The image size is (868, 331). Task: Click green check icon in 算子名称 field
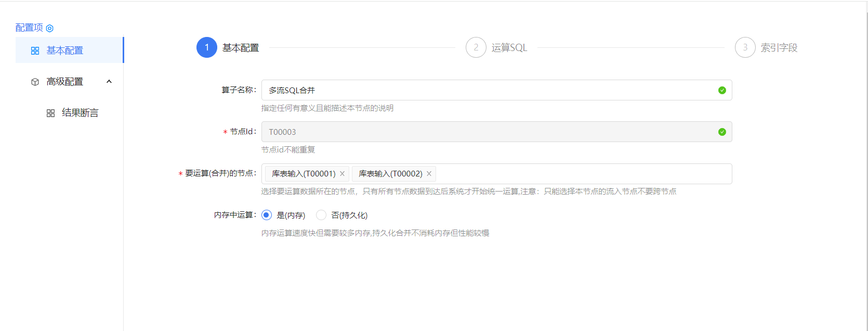click(x=721, y=90)
